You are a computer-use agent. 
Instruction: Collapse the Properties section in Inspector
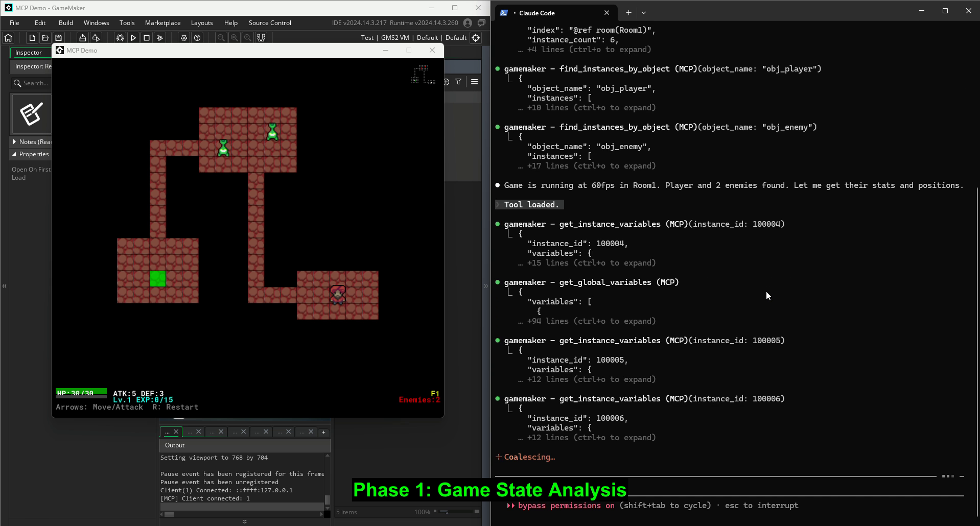click(14, 154)
